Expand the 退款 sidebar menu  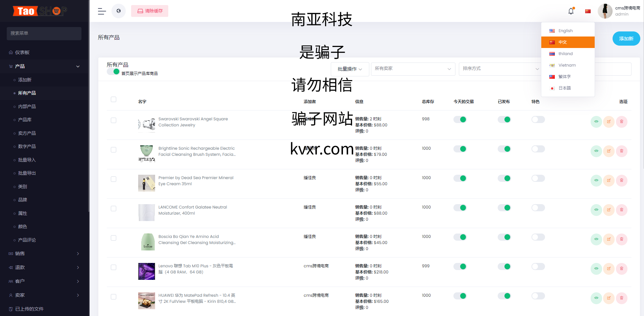[x=44, y=267]
